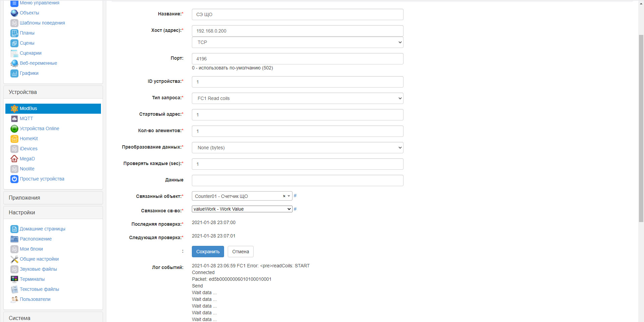Click the Хост (адрес) input field
Viewport: 644px width, 322px height.
[298, 31]
